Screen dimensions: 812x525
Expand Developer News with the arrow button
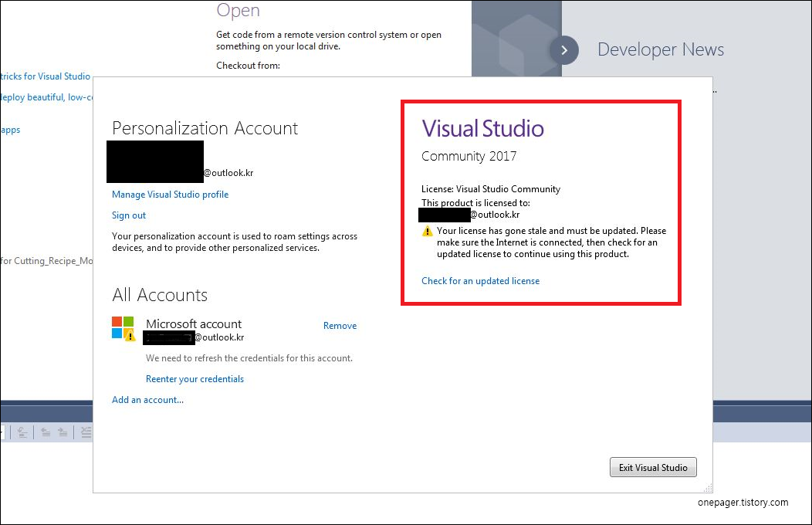click(x=564, y=50)
